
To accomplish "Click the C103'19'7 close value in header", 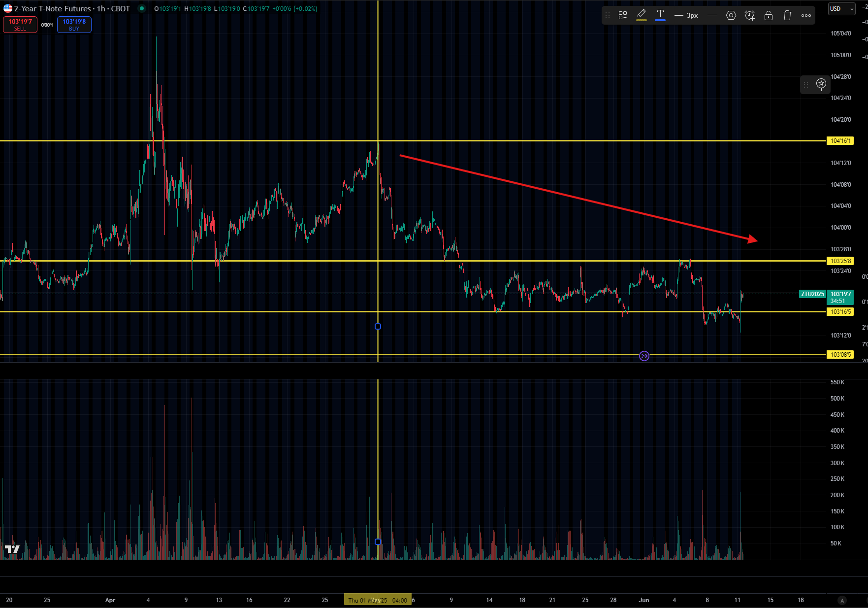I will click(256, 9).
